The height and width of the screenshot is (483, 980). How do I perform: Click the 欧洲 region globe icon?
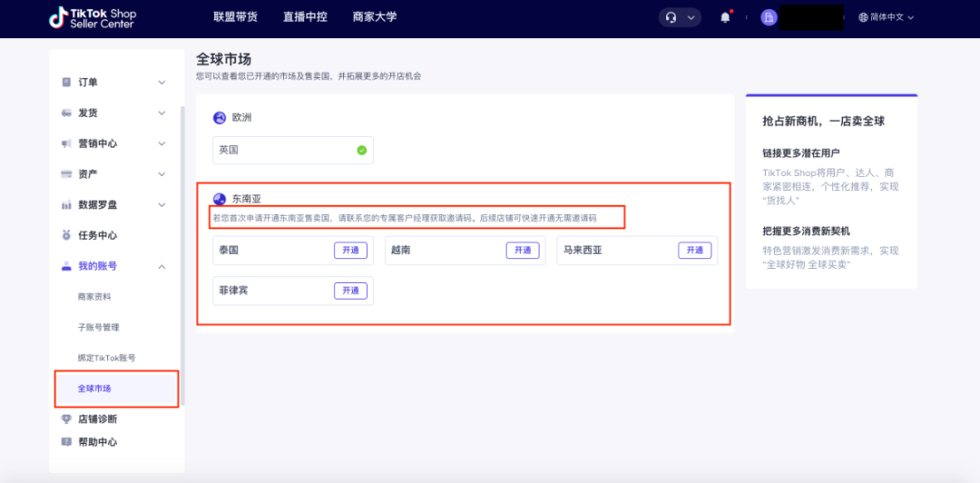pyautogui.click(x=220, y=118)
